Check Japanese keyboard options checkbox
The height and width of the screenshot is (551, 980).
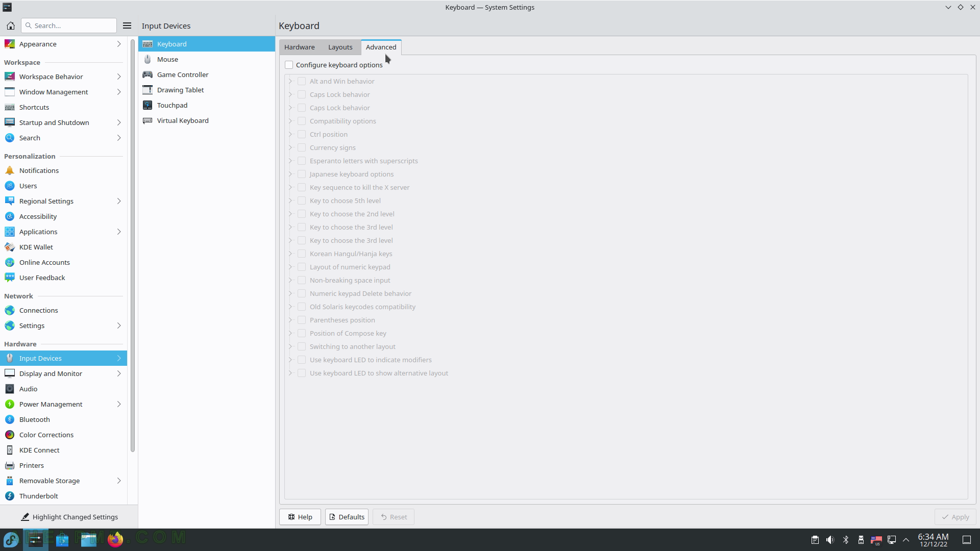302,174
